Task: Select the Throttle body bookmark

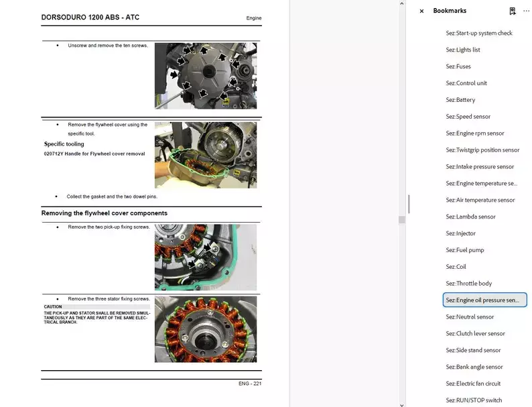Action: coord(468,284)
